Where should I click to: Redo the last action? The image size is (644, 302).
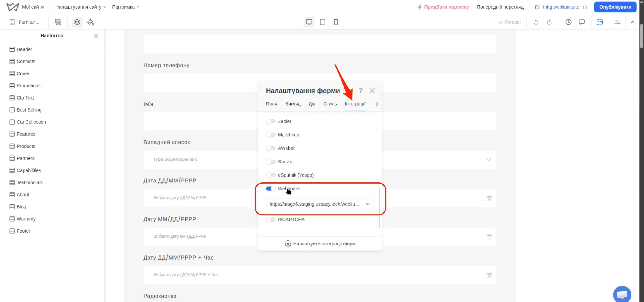pos(549,22)
